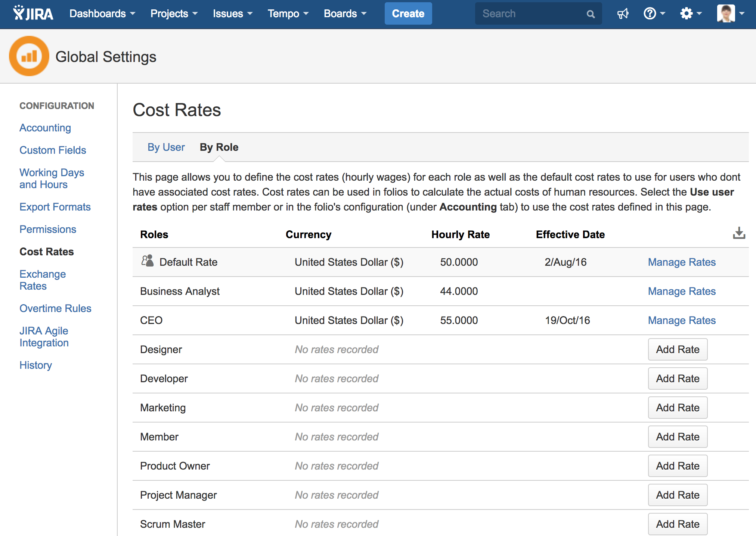The width and height of the screenshot is (756, 536).
Task: Click the feedback megaphone icon
Action: click(x=622, y=14)
